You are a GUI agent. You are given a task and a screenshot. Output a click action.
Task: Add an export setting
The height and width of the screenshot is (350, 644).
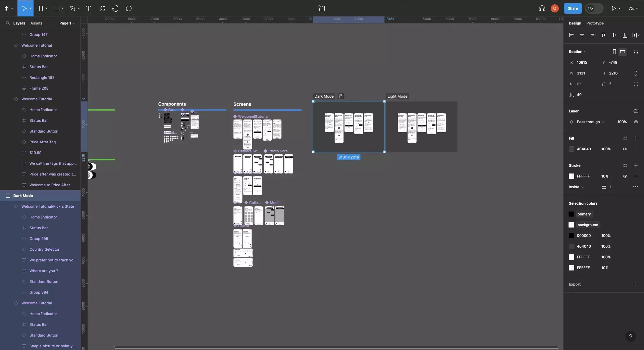click(636, 284)
